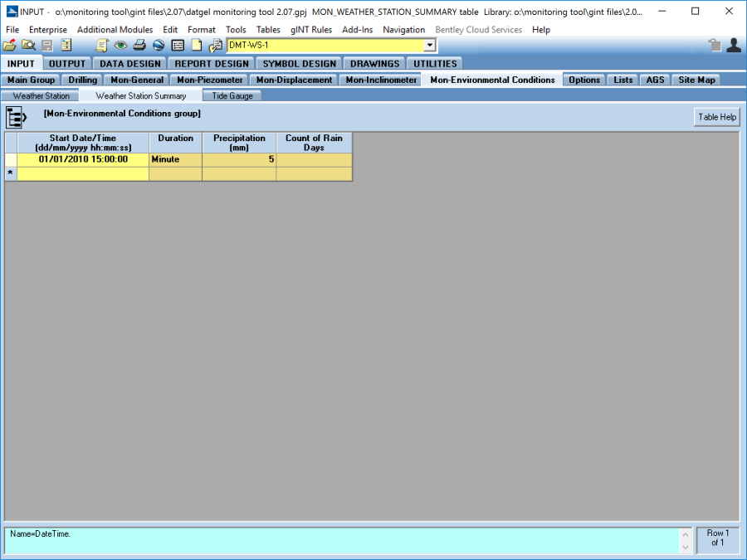
Task: Click the open project folder icon
Action: 9,46
